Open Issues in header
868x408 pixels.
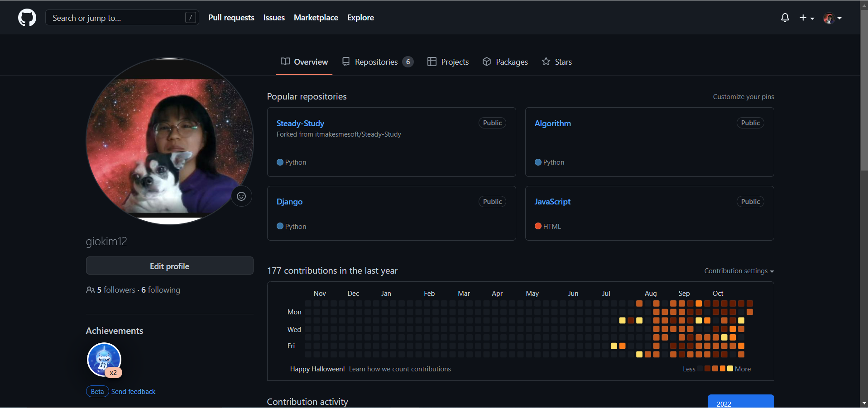274,18
